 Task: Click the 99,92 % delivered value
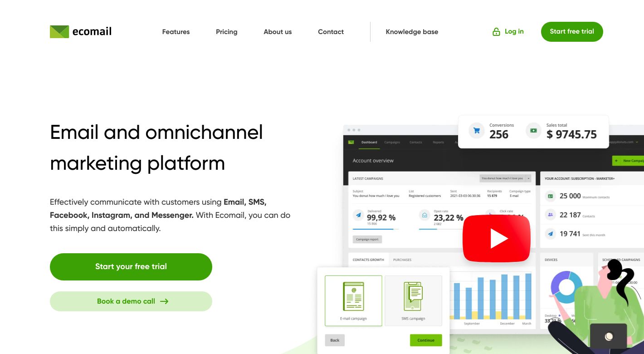(381, 218)
